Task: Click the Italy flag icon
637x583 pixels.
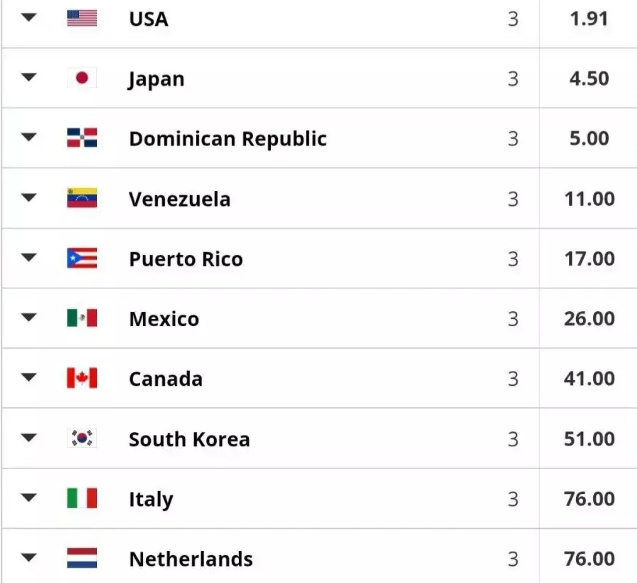Action: [82, 498]
